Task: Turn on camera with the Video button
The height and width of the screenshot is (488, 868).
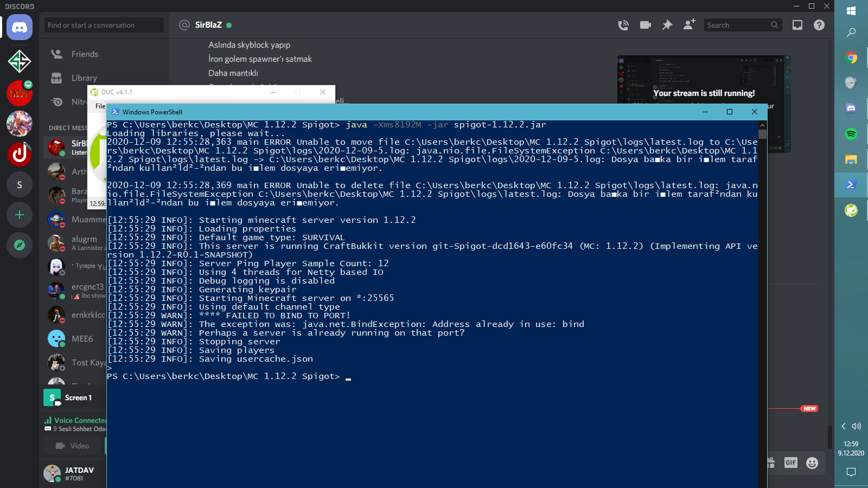Action: coord(73,446)
